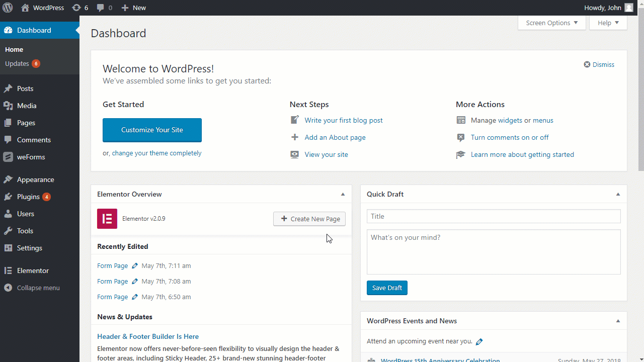Open Header & Footer Builder Is Here link
Image resolution: width=644 pixels, height=362 pixels.
coord(148,336)
